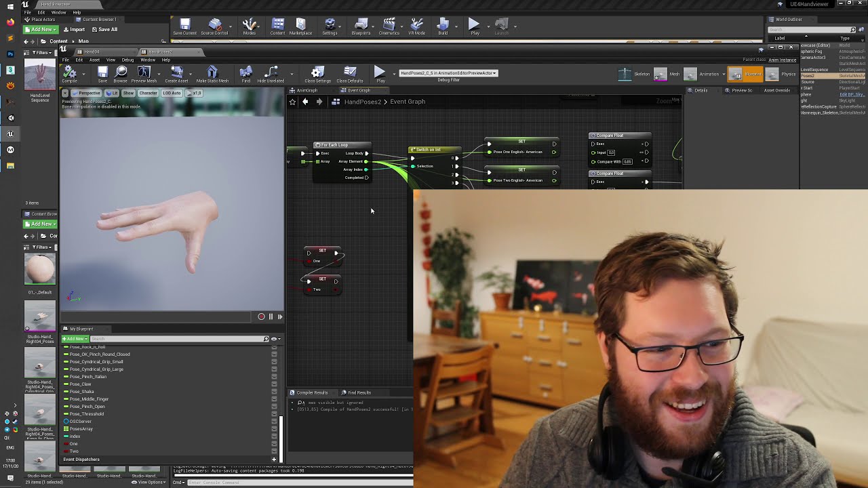Viewport: 868px width, 488px height.
Task: Open the Cmd console type dropdown
Action: (x=179, y=483)
